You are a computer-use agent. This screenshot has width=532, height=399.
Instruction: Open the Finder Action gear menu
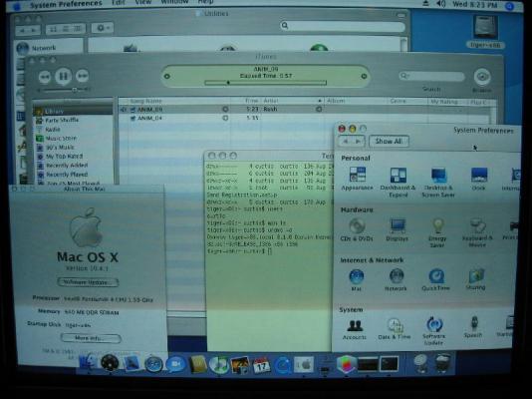point(103,28)
